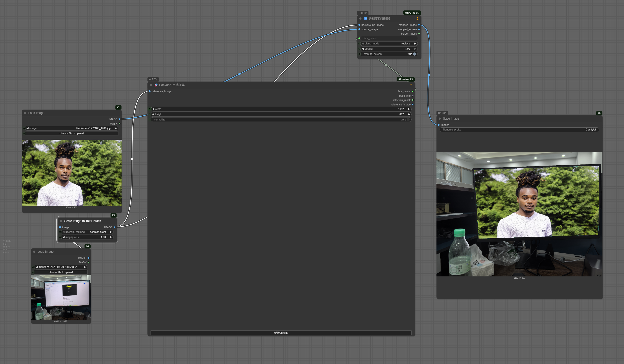
Task: Click the four_points output socket on Canvas node
Action: (413, 91)
